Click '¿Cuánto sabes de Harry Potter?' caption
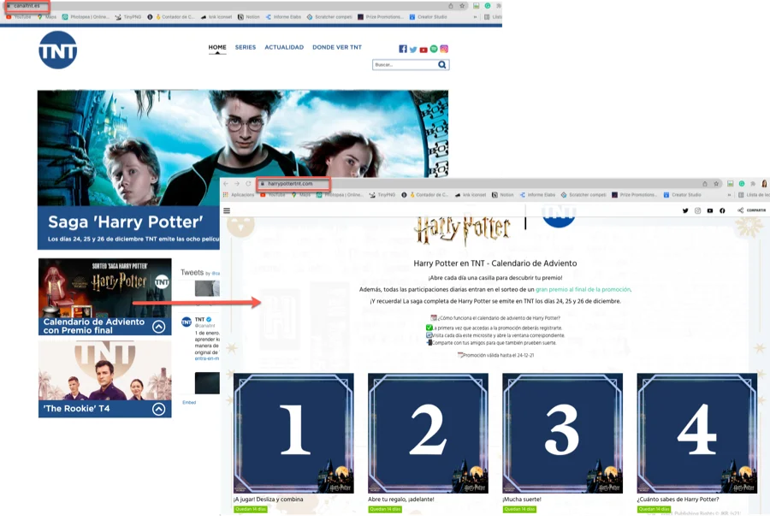The image size is (770, 532). [678, 499]
